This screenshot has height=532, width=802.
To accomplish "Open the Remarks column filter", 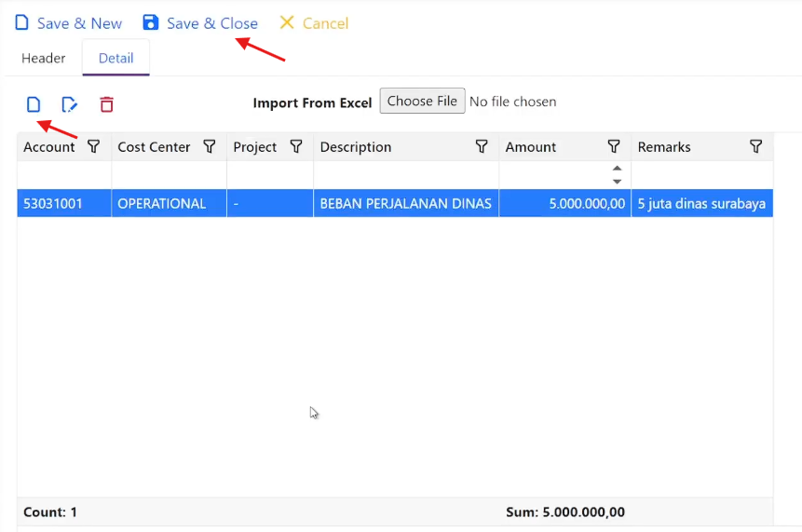I will [756, 147].
